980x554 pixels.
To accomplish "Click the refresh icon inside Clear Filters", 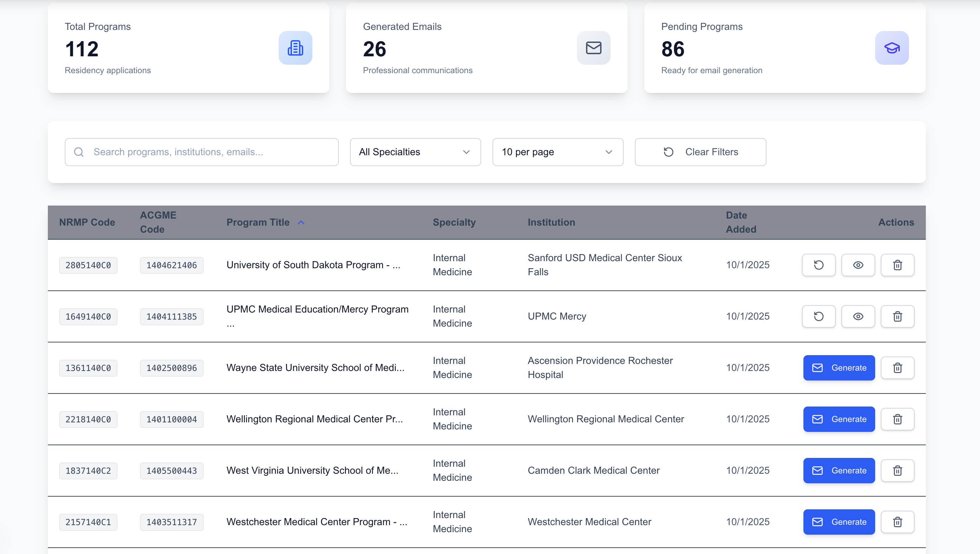I will 668,152.
